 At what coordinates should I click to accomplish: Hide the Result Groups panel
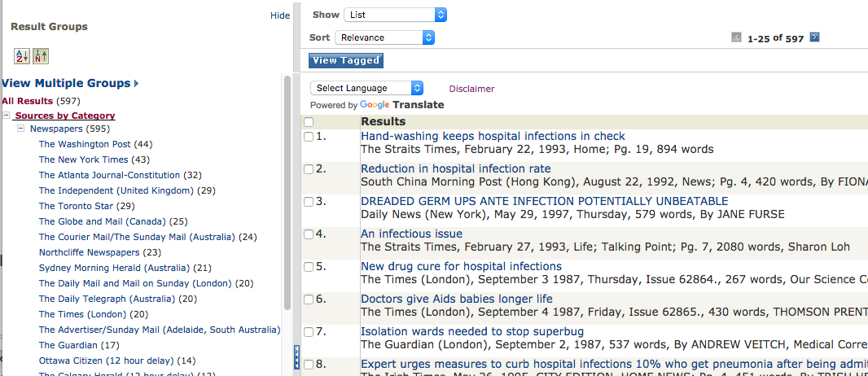coord(280,15)
